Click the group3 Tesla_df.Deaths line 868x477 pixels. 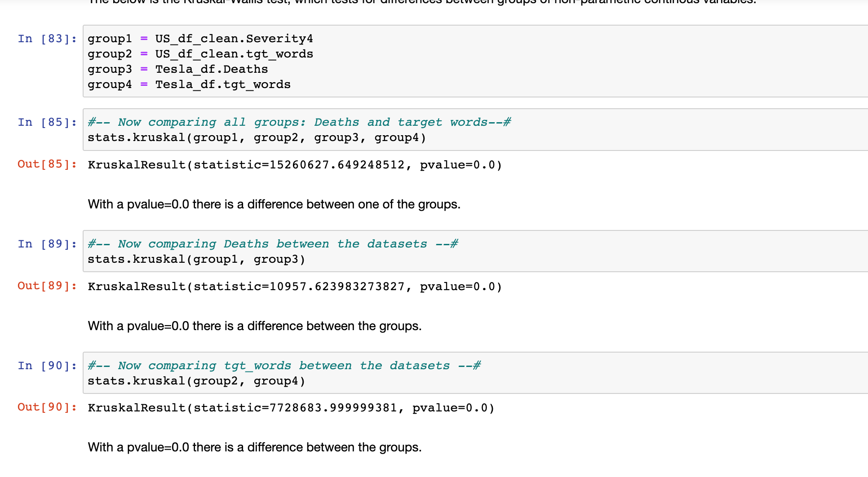(x=177, y=69)
